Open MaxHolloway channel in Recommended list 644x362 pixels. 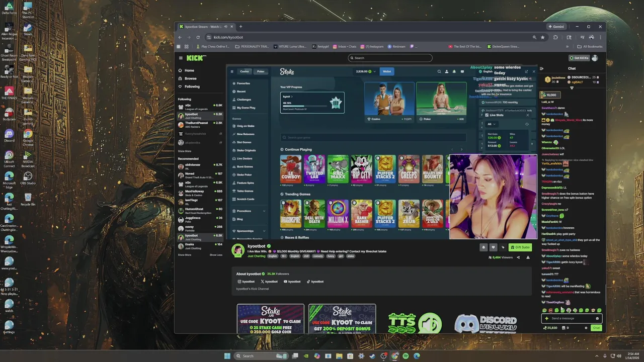tap(200, 193)
